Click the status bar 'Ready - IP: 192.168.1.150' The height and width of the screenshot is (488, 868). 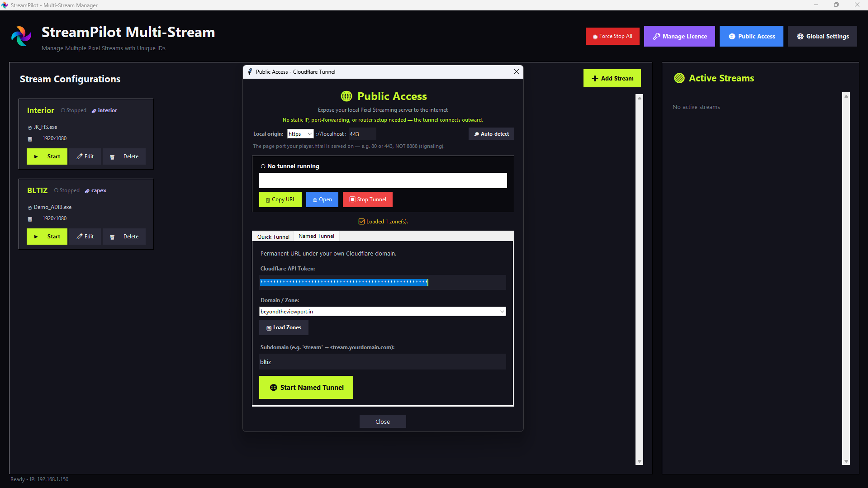39,479
